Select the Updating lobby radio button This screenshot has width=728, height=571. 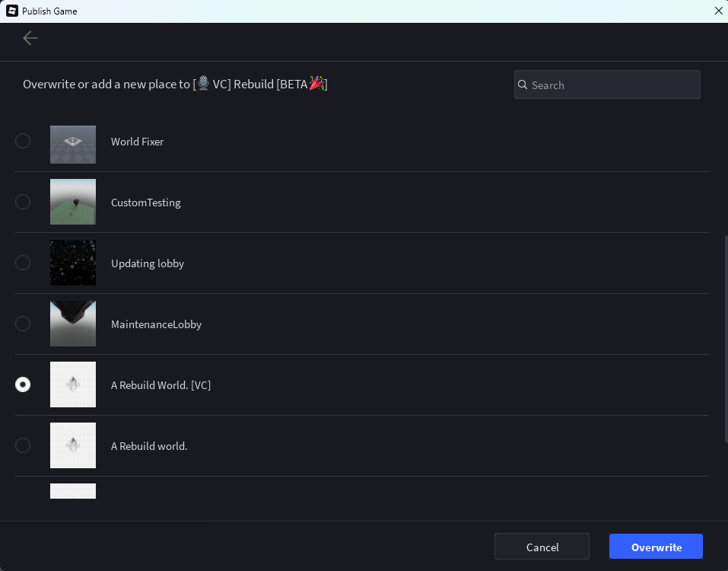click(23, 263)
